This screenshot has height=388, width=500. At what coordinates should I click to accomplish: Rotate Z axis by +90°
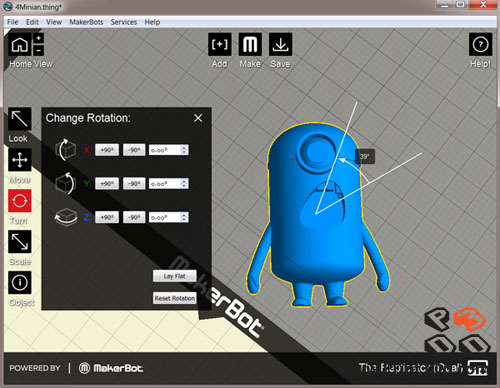tap(107, 217)
